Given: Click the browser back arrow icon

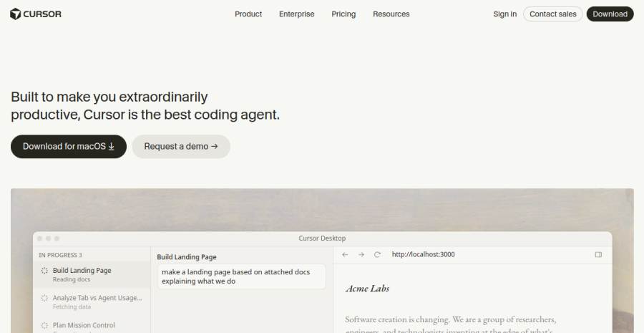Looking at the screenshot, I should [345, 255].
